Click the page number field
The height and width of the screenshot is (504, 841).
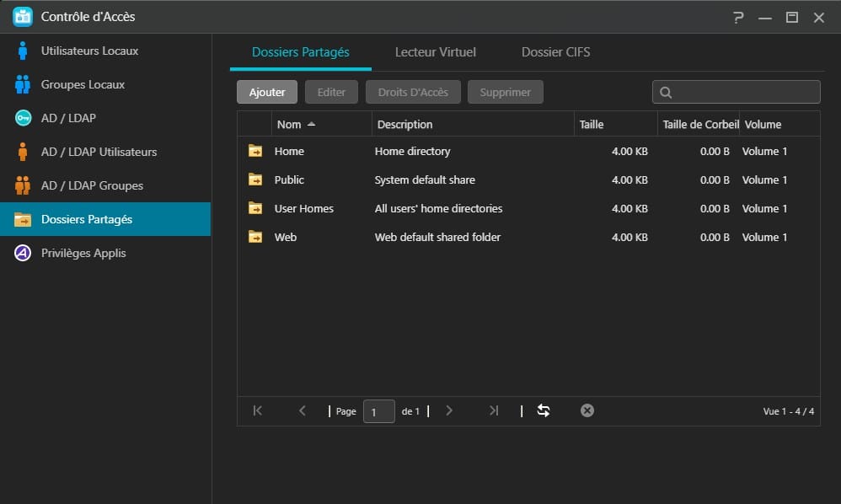click(378, 411)
